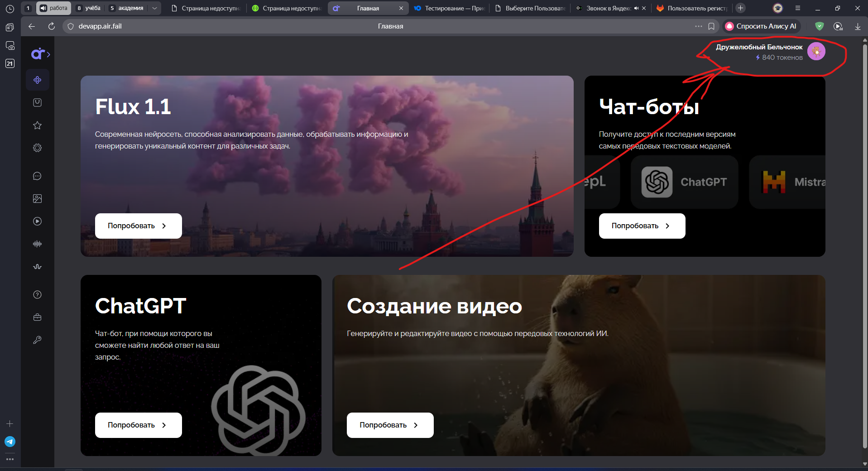Open the screenshot tool in browser sidebar

[x=10, y=46]
